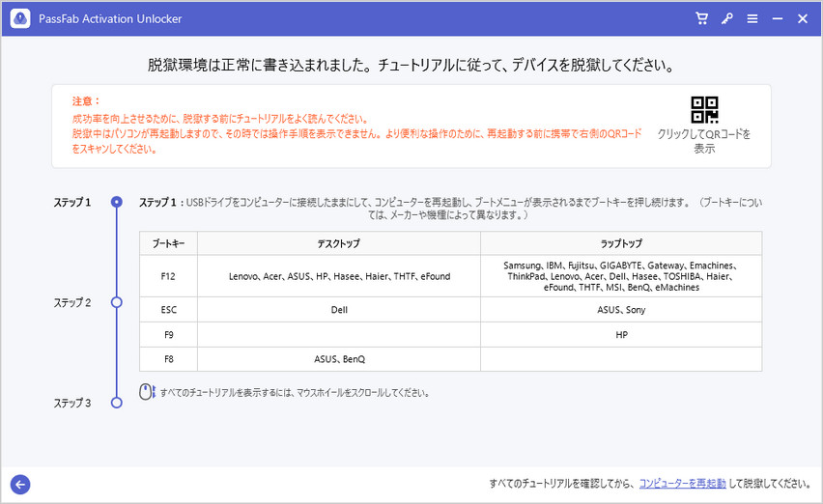This screenshot has width=823, height=504.
Task: Click the デスクトップ column header
Action: 338,243
